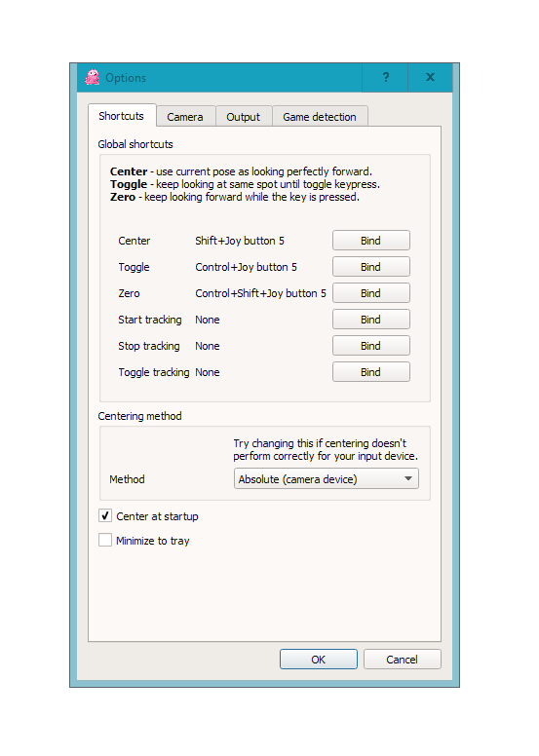Click the 'None' value for Stop tracking

(208, 346)
